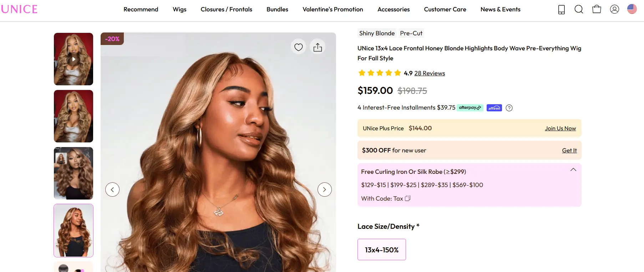Play the video thumbnail at top

coord(73,59)
